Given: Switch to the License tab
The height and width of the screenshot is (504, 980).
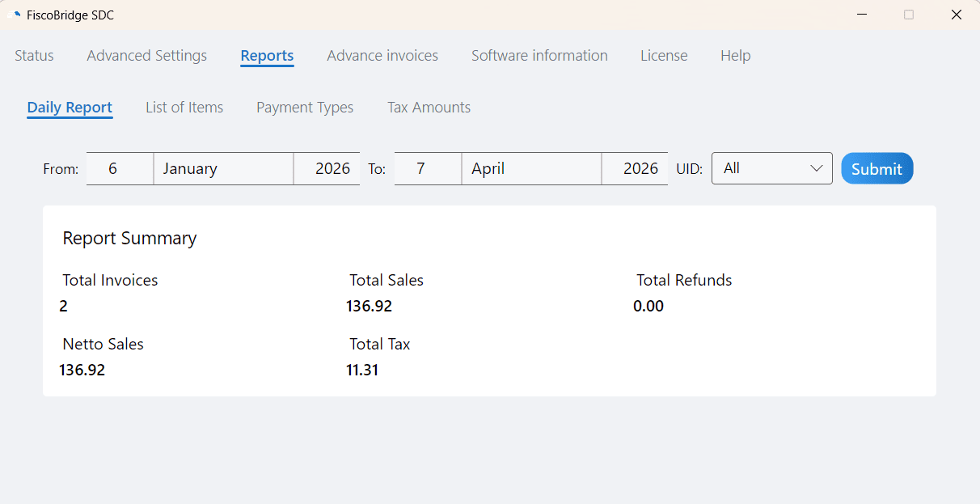Looking at the screenshot, I should coord(664,56).
